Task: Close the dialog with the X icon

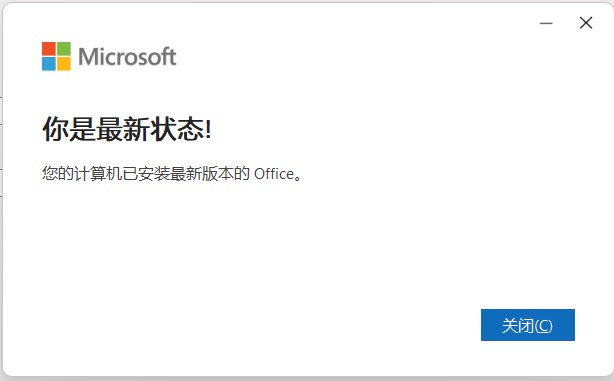Action: 586,23
